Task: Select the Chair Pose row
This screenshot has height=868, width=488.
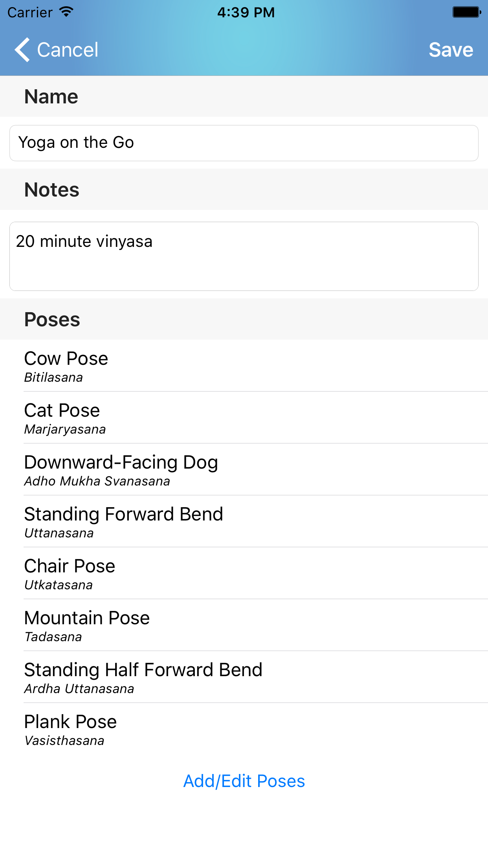Action: coord(244,574)
